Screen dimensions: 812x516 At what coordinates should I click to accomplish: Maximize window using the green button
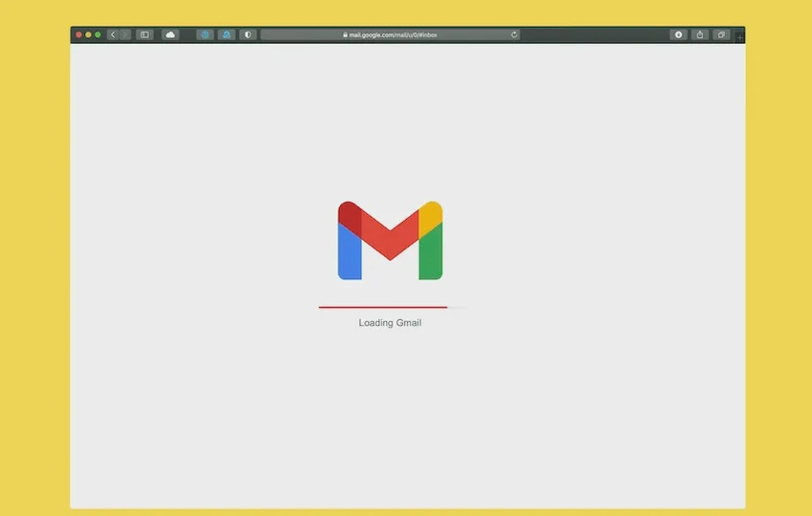[x=97, y=34]
